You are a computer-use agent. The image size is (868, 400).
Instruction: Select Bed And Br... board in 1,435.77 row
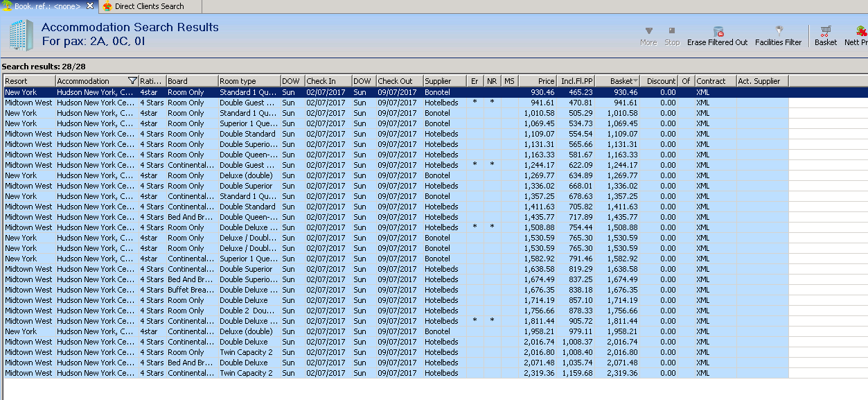191,217
